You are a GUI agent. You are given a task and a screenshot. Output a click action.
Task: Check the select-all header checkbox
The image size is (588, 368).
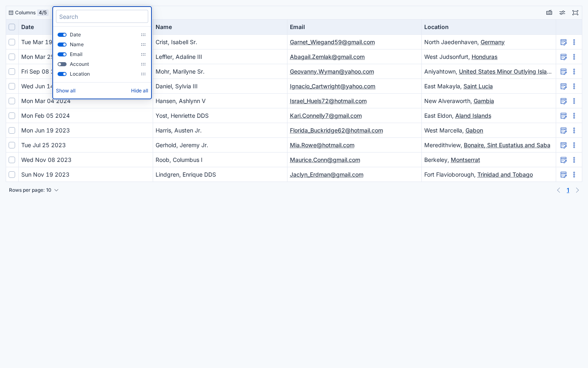coord(12,27)
